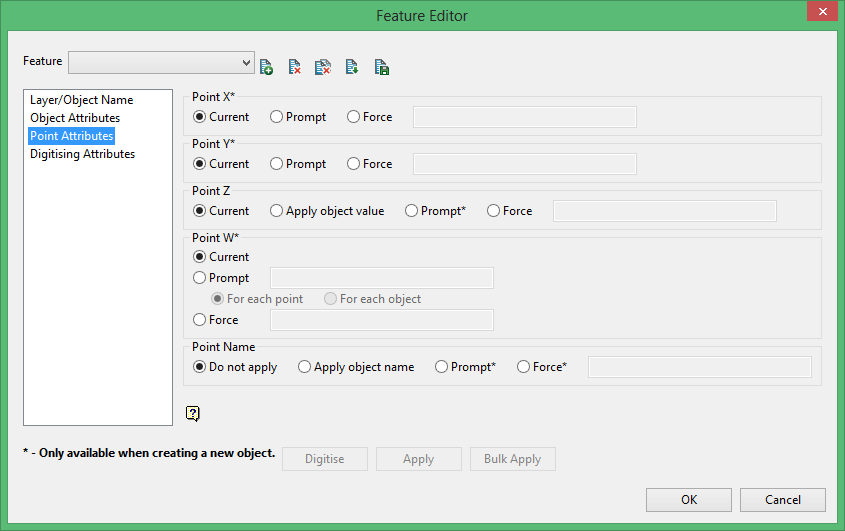Click the delete all features icon
845x531 pixels.
coord(323,67)
